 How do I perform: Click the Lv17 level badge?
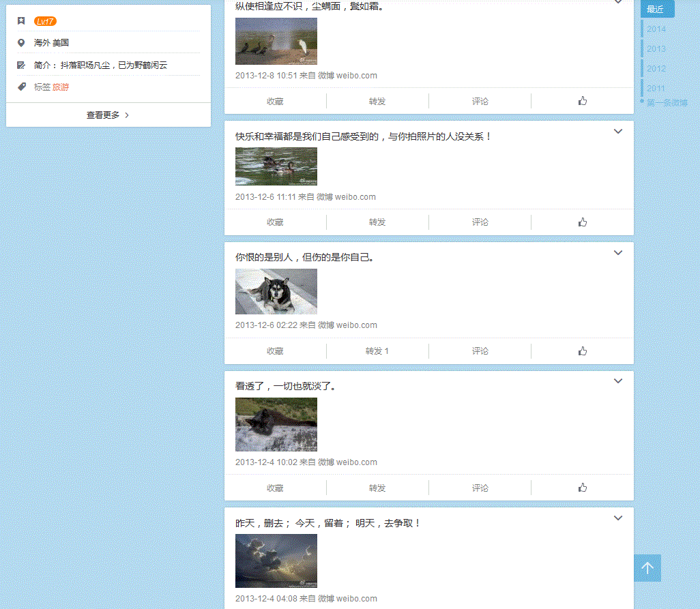pyautogui.click(x=45, y=21)
